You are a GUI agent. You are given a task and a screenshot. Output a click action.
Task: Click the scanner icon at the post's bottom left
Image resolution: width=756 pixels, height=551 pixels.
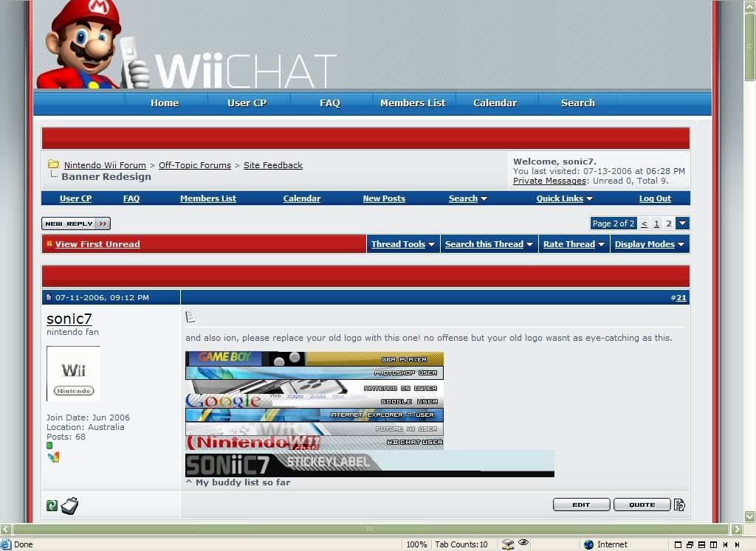click(x=70, y=505)
